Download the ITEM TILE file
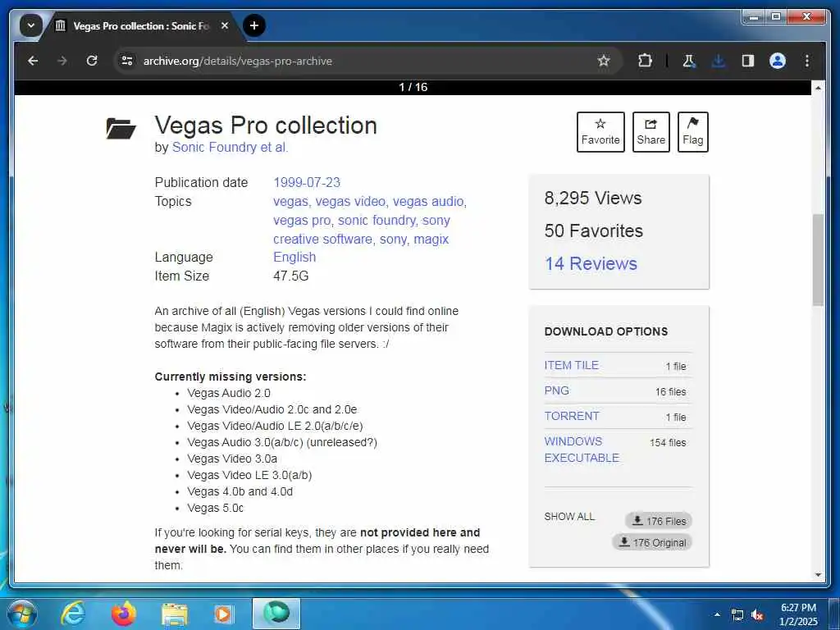The image size is (840, 630). point(571,365)
